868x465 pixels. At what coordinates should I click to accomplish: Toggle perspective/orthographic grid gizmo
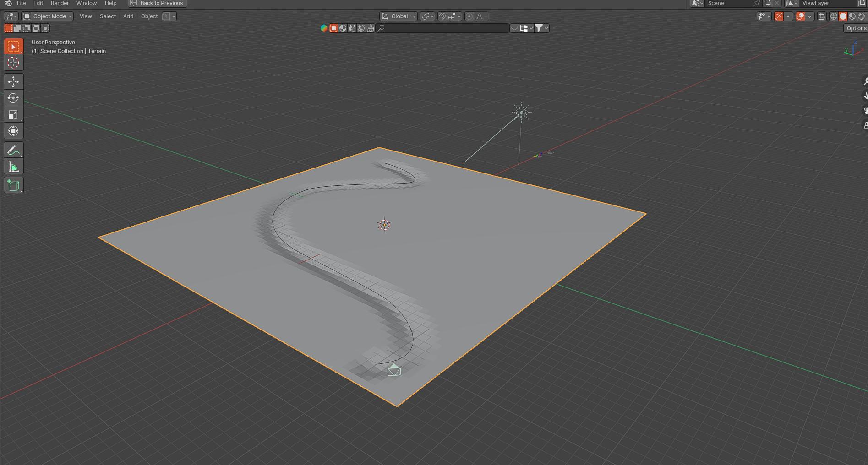[865, 125]
